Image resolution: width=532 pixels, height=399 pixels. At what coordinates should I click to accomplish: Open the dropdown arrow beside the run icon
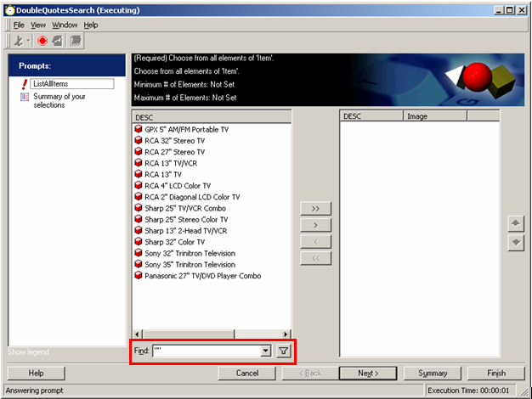29,41
